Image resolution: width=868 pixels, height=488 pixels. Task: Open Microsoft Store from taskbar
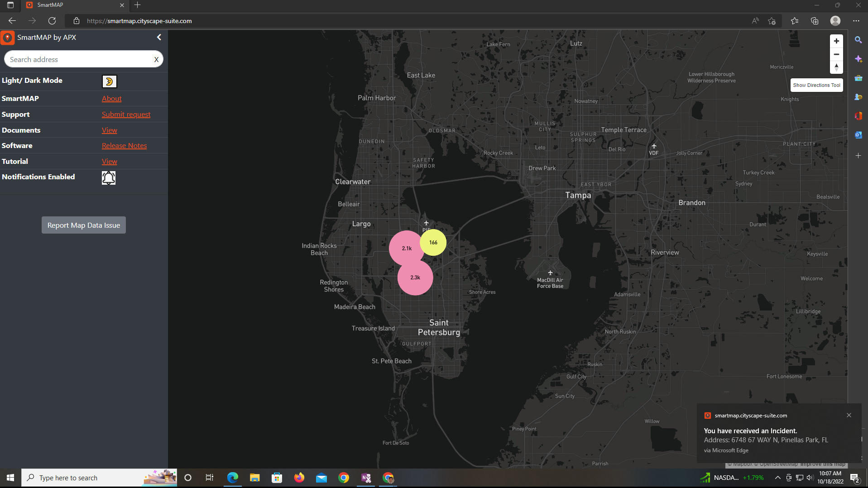coord(277,478)
